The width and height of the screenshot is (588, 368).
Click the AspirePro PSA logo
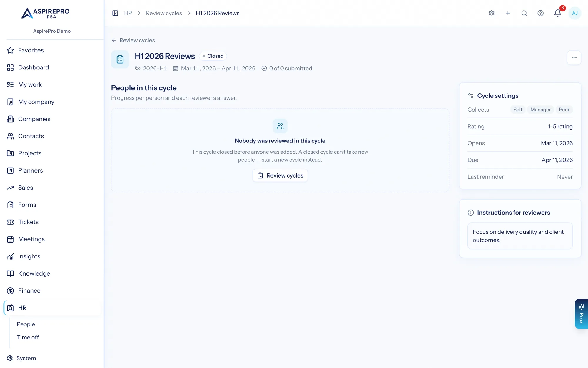click(46, 13)
